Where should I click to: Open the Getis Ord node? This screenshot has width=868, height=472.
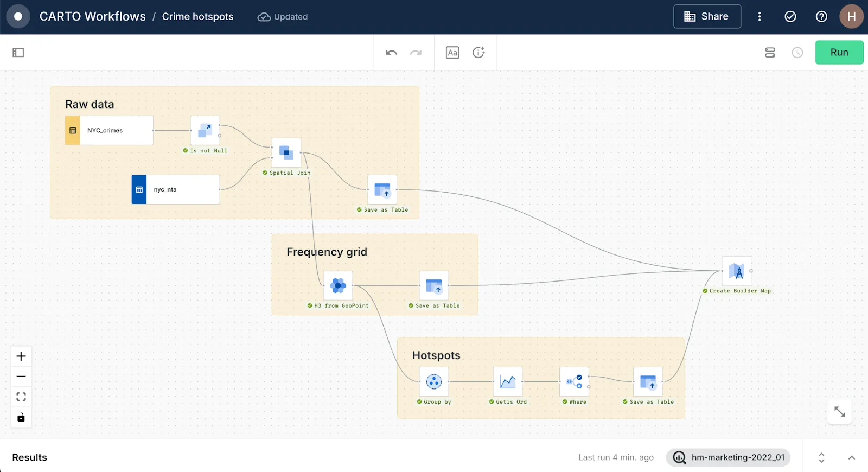(x=507, y=382)
